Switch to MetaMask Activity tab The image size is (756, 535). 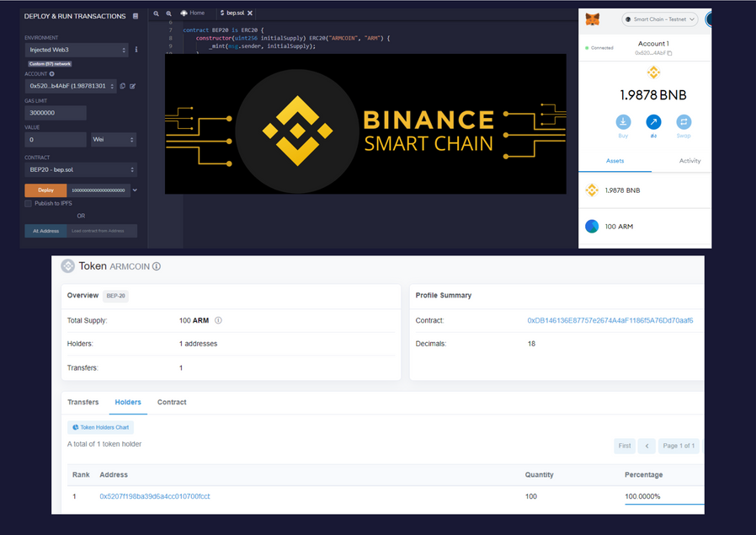click(x=689, y=160)
